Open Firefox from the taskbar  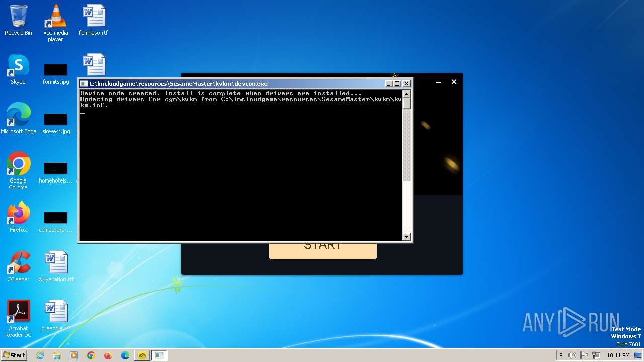point(108,355)
